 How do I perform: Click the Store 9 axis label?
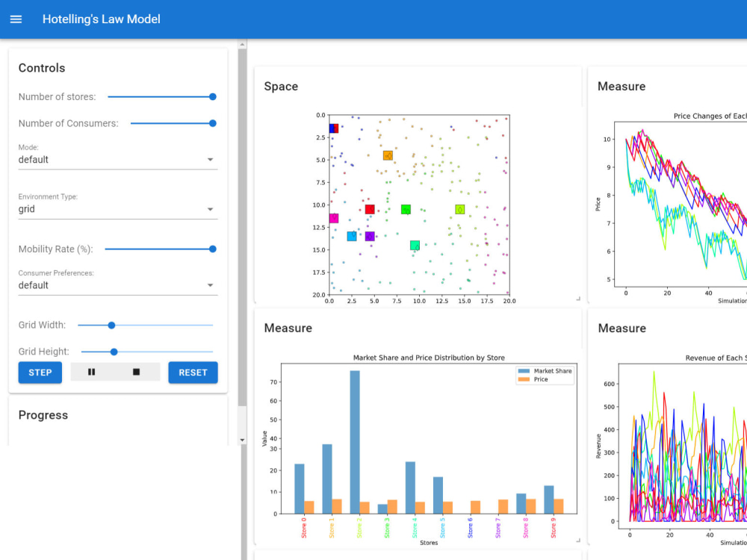(x=554, y=528)
